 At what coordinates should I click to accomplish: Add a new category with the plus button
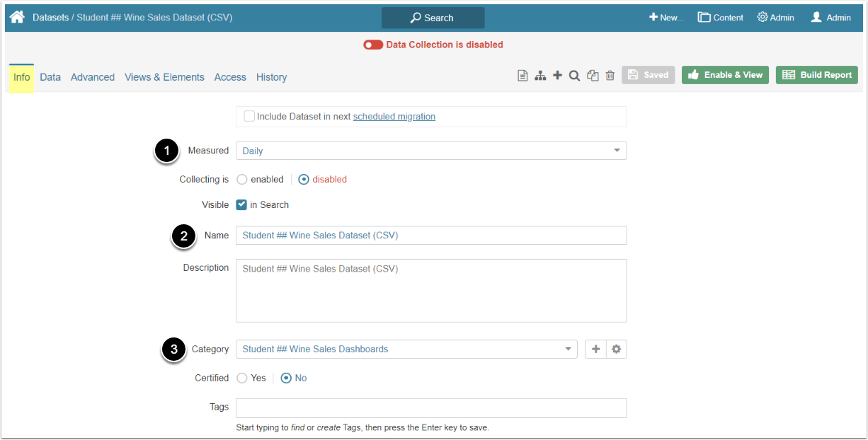tap(595, 349)
